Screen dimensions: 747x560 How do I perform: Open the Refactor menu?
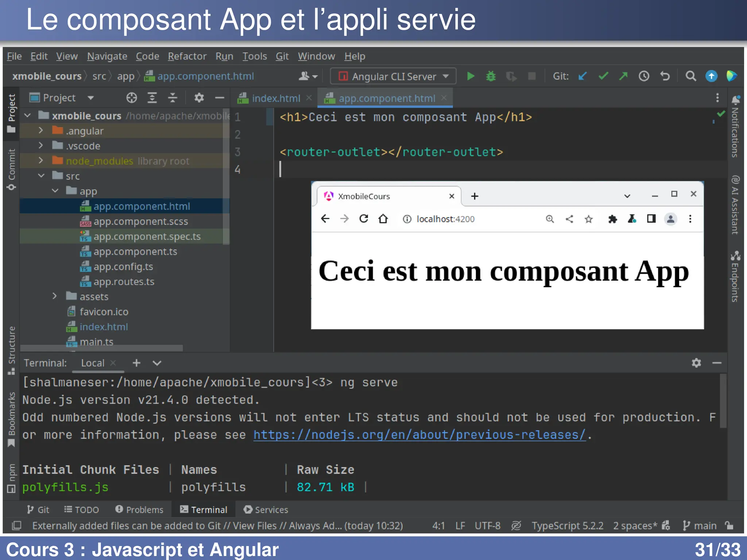[x=187, y=56]
